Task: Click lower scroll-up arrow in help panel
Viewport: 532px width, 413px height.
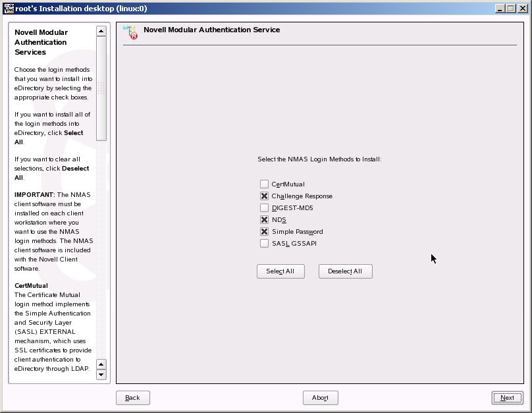Action: 101,364
